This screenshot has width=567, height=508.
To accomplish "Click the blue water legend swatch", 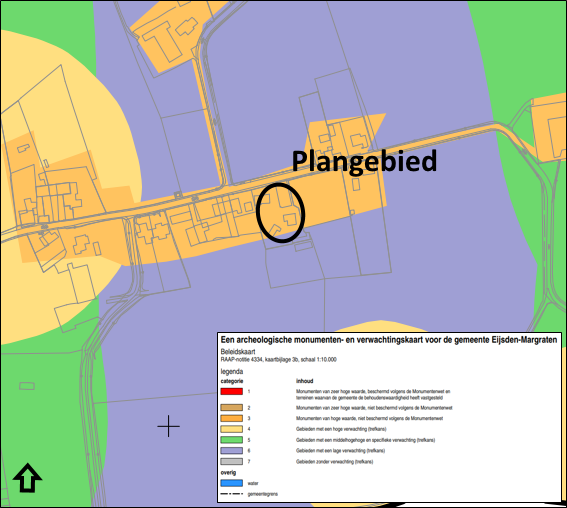I will pos(231,483).
